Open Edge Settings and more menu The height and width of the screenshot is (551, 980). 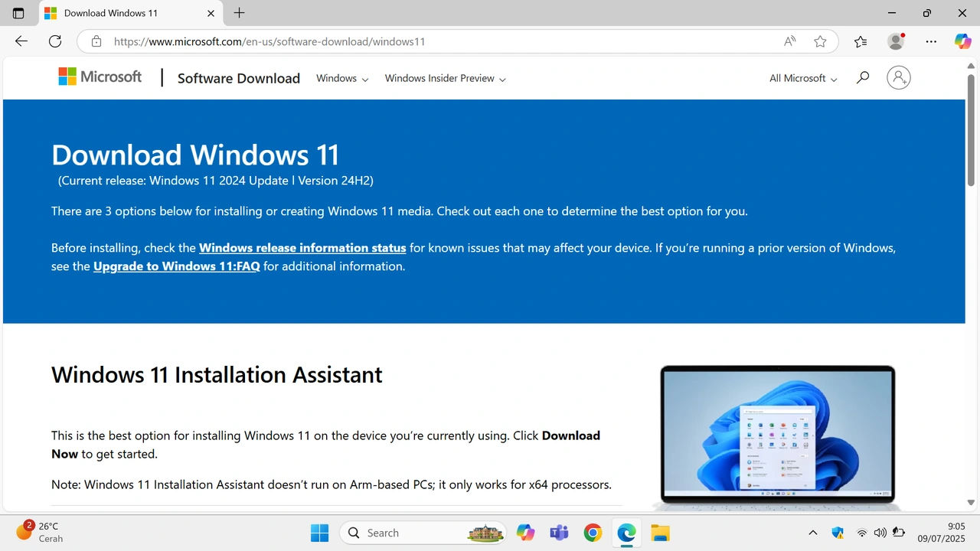931,41
